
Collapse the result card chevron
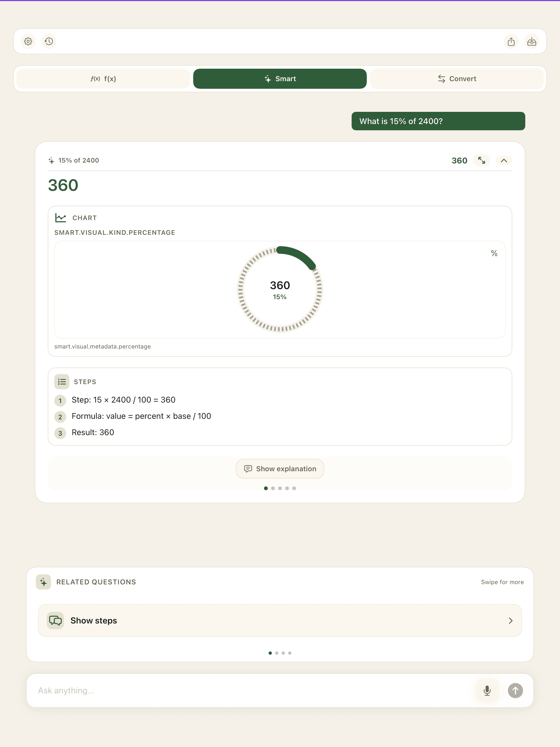(x=504, y=160)
